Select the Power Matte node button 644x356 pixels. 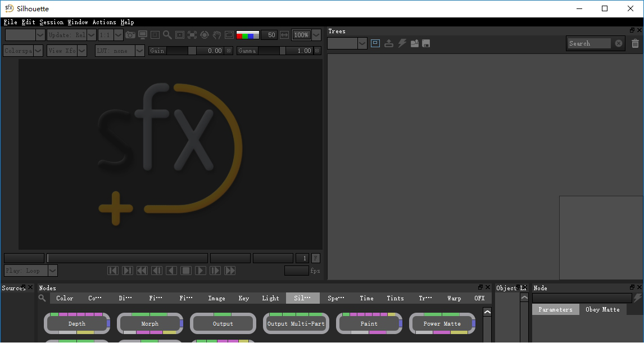442,323
